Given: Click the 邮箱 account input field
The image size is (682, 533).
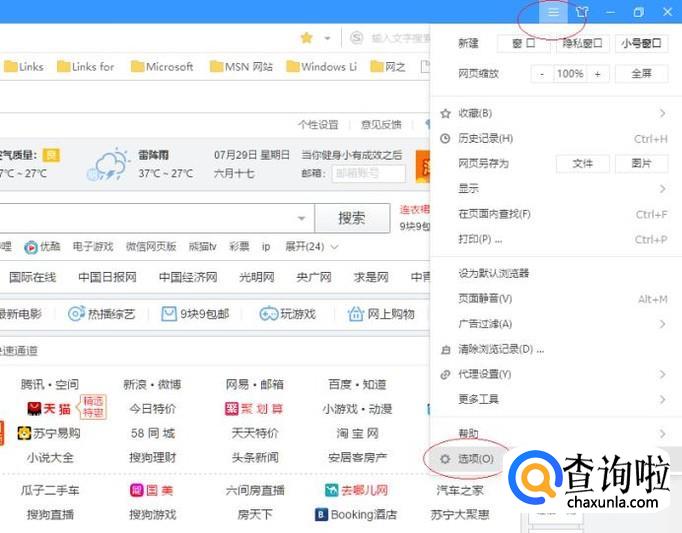Looking at the screenshot, I should click(x=368, y=173).
